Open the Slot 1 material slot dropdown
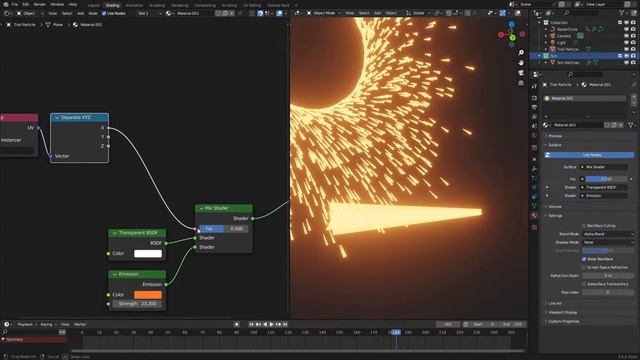 click(149, 13)
